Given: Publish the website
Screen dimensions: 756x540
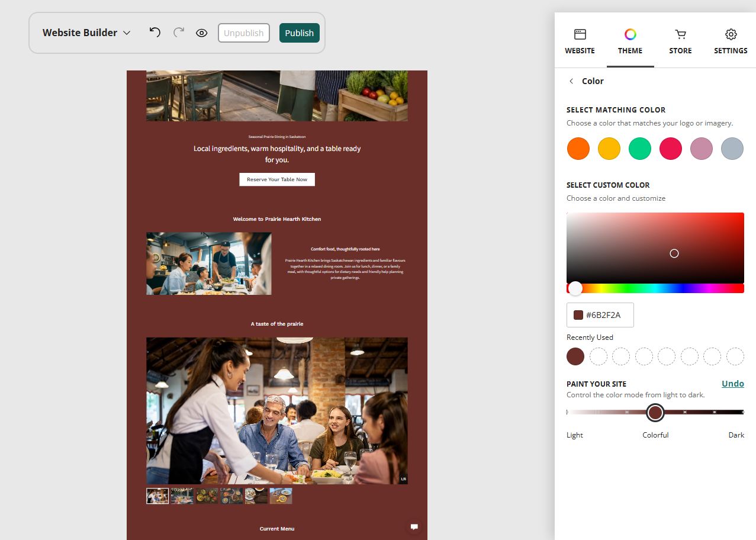Looking at the screenshot, I should tap(300, 33).
